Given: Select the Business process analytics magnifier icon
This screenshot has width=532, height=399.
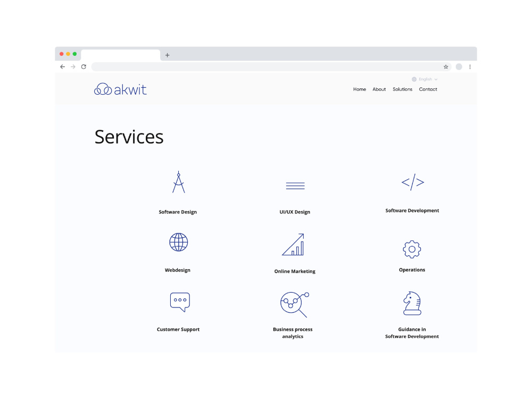Looking at the screenshot, I should coord(295,304).
